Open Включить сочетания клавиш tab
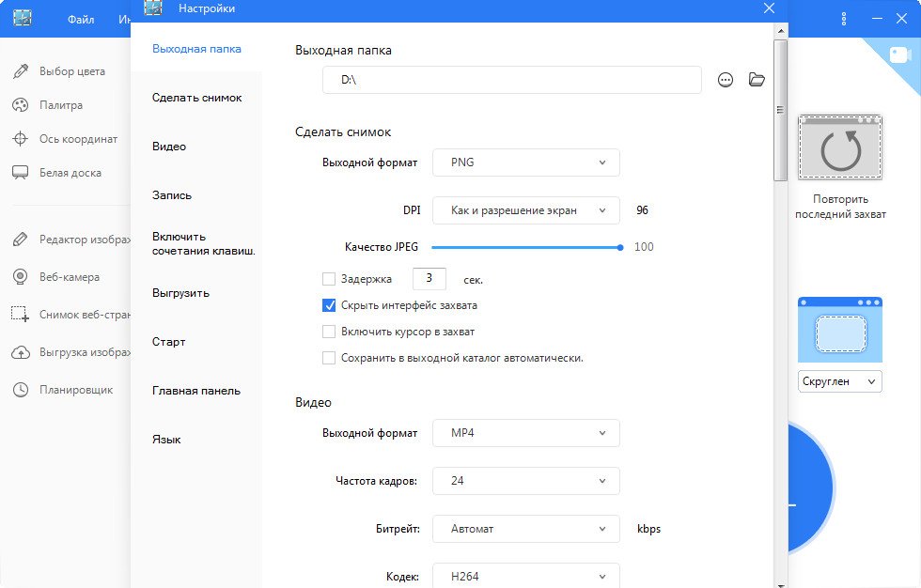921x588 pixels. point(203,243)
